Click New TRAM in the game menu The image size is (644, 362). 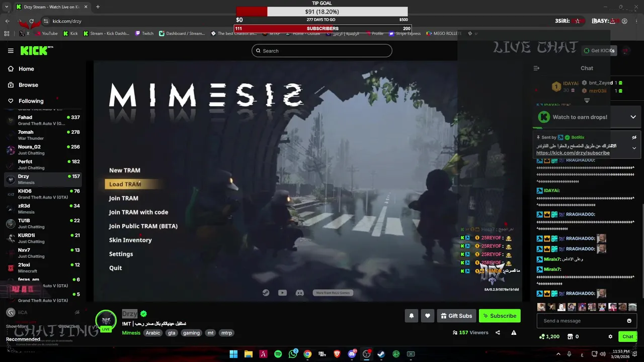125,170
